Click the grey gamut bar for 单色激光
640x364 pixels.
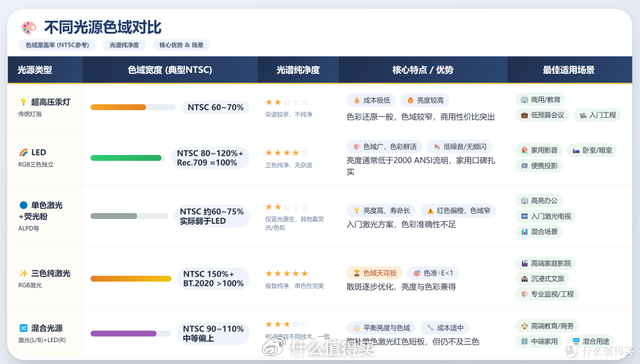pos(113,216)
